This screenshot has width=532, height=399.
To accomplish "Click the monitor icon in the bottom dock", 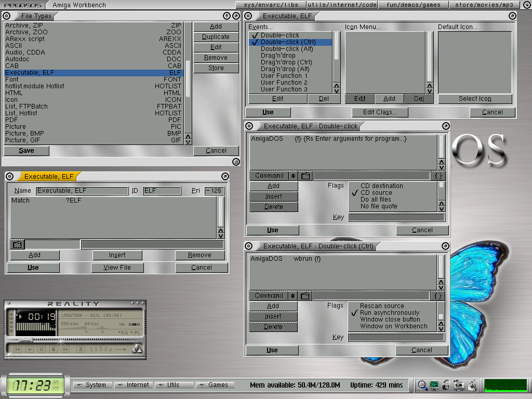I will click(x=434, y=385).
